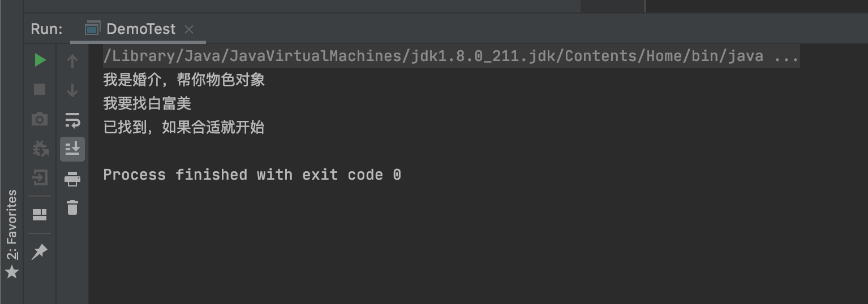This screenshot has height=304, width=868.
Task: Pin the Run tab with pushpin icon
Action: click(x=40, y=251)
